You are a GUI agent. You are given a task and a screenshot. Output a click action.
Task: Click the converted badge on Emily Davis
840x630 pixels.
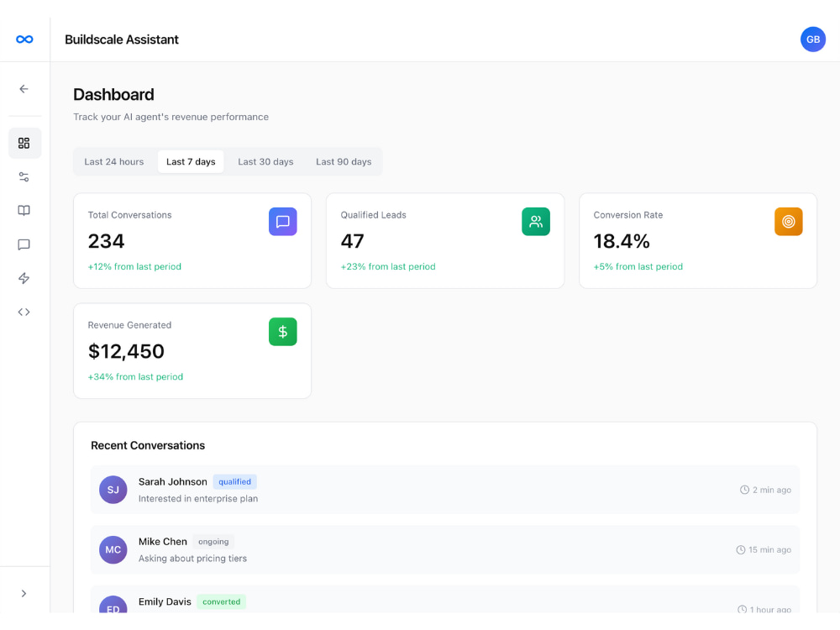[221, 601]
